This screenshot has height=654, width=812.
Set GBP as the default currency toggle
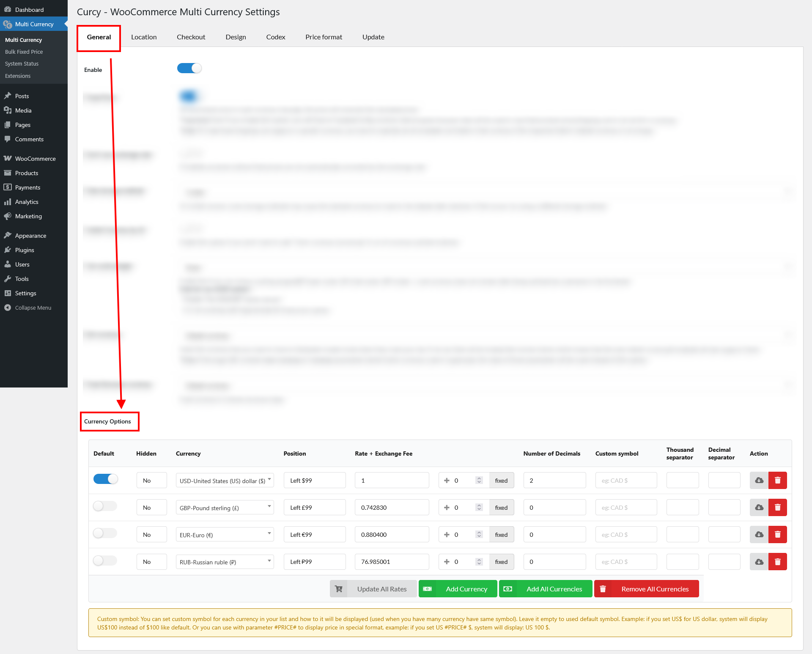click(x=105, y=506)
